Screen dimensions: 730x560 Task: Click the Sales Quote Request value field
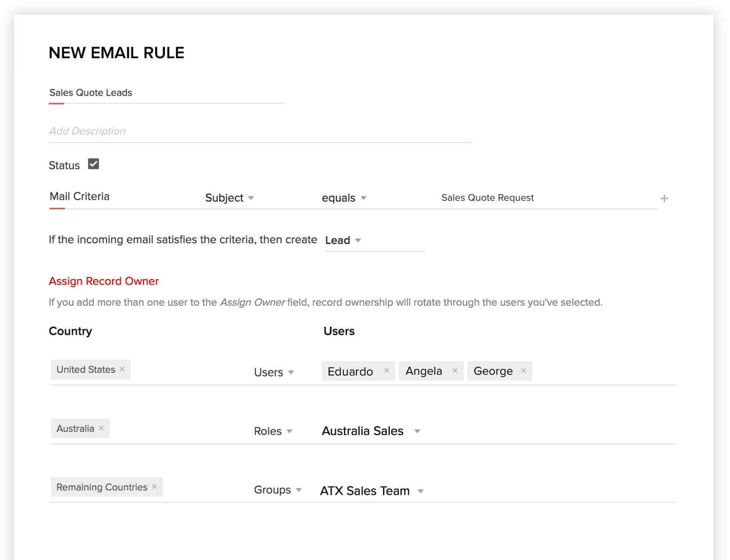487,198
